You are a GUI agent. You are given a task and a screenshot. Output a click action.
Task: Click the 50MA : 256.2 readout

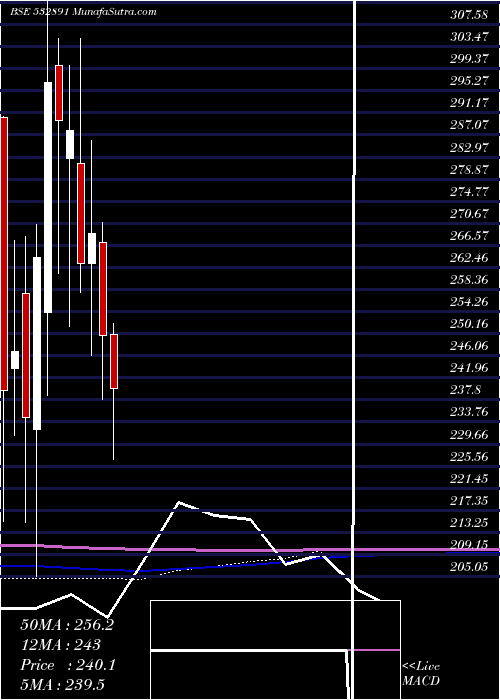67,625
